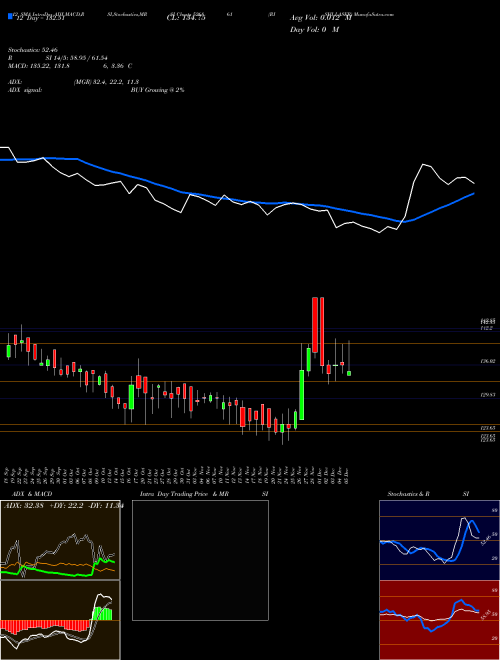500x660 pixels.
Task: Select the 'ADX: 32.38 +DY: 22.2 -DY: 11.34' readout
Action: point(63,506)
